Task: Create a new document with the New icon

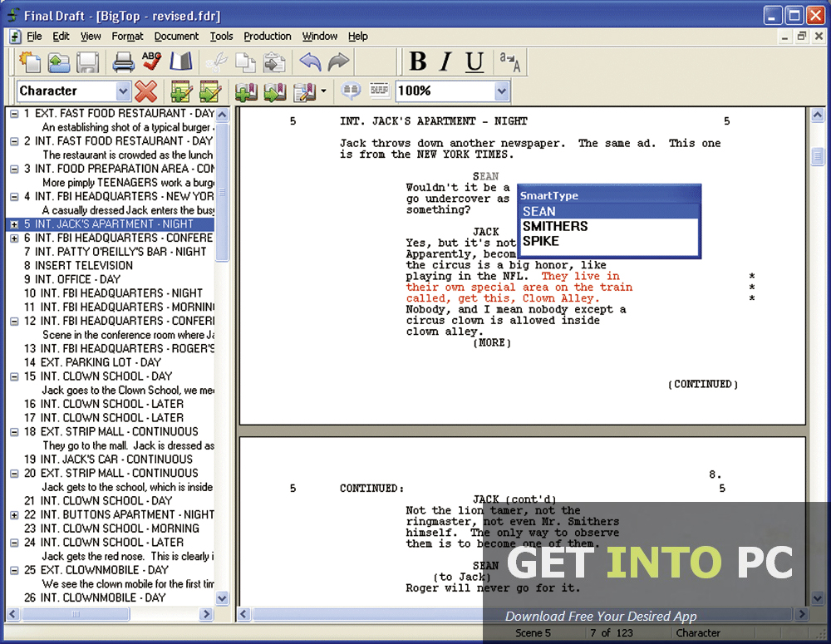Action: [x=30, y=62]
